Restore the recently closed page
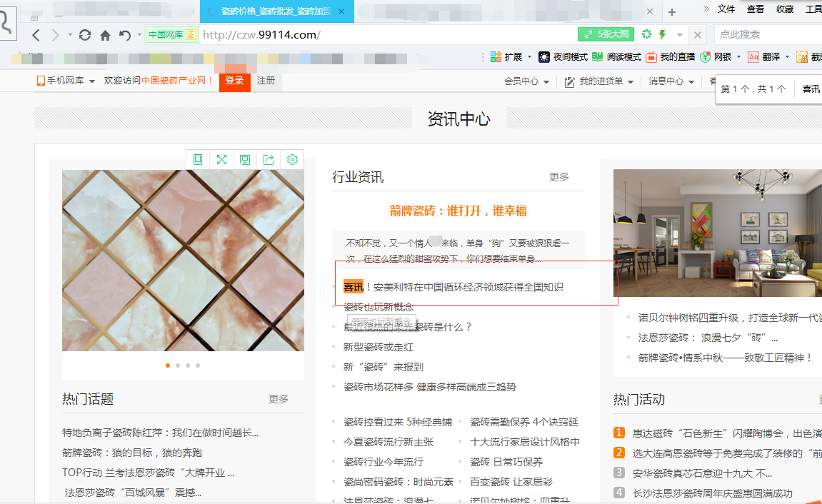The height and width of the screenshot is (504, 822). 125,35
